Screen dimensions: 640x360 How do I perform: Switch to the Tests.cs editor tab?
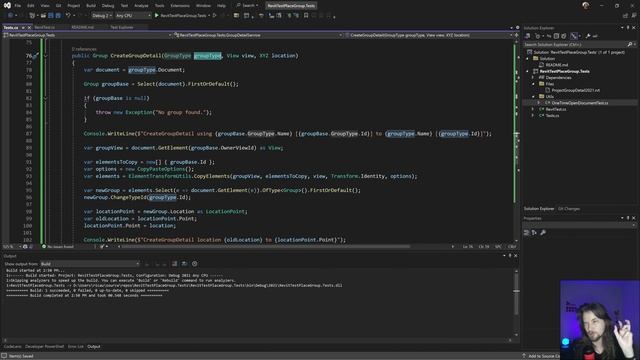11,27
